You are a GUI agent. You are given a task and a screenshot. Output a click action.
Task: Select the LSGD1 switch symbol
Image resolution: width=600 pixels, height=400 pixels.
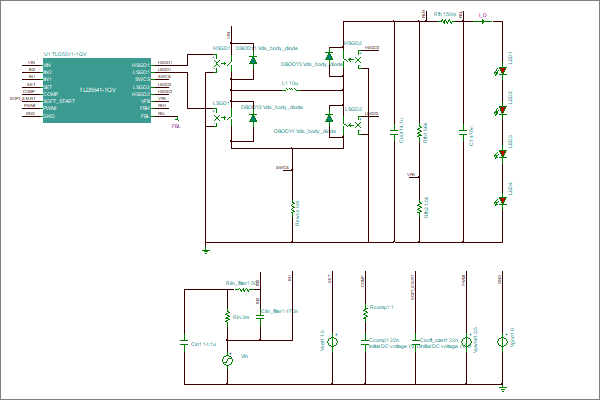[x=223, y=117]
